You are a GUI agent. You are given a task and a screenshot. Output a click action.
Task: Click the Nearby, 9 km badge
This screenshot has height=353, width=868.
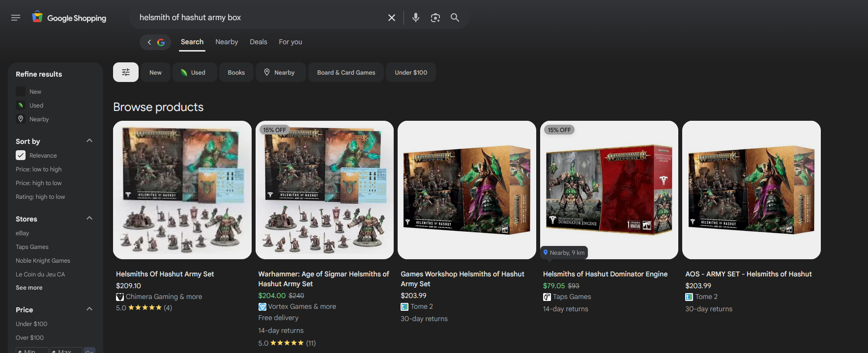(564, 252)
